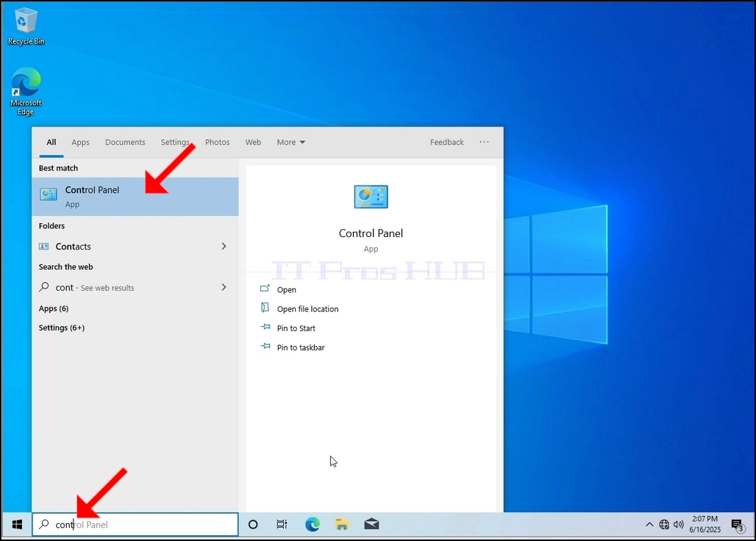Click the Windows Start button
The image size is (756, 541).
pyautogui.click(x=17, y=524)
